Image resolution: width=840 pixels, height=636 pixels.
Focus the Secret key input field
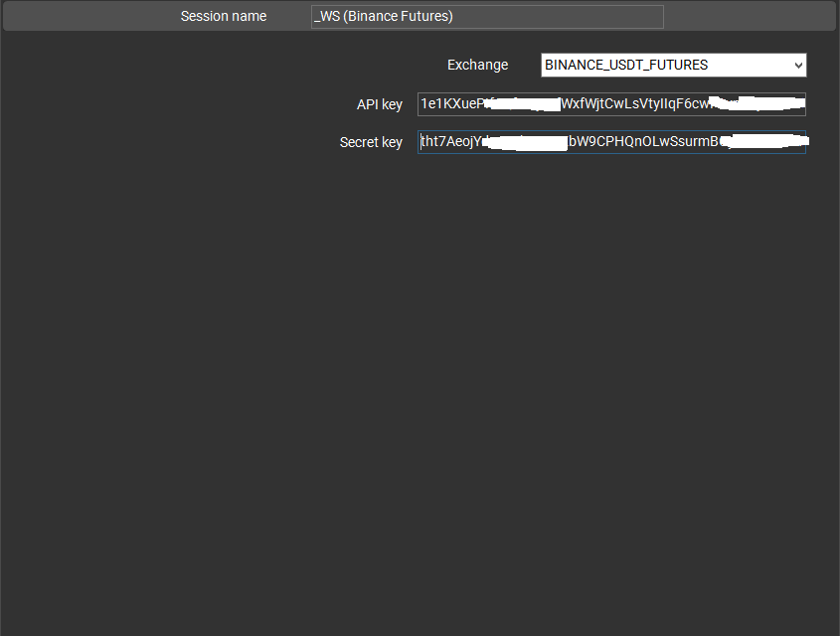611,142
